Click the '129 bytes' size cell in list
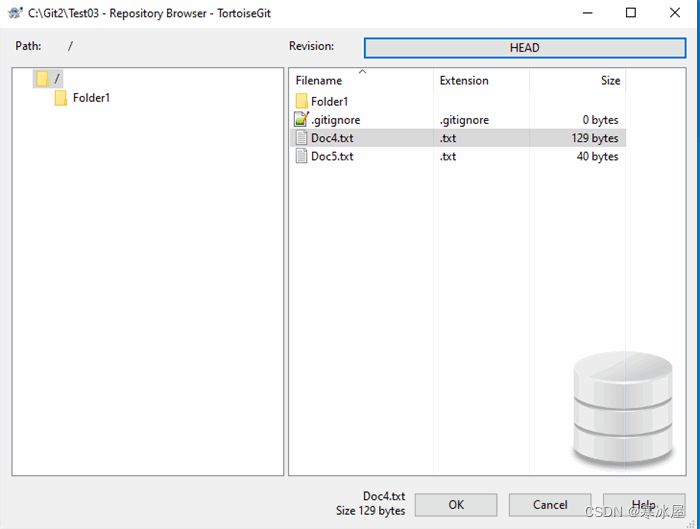The height and width of the screenshot is (529, 700). tap(595, 138)
